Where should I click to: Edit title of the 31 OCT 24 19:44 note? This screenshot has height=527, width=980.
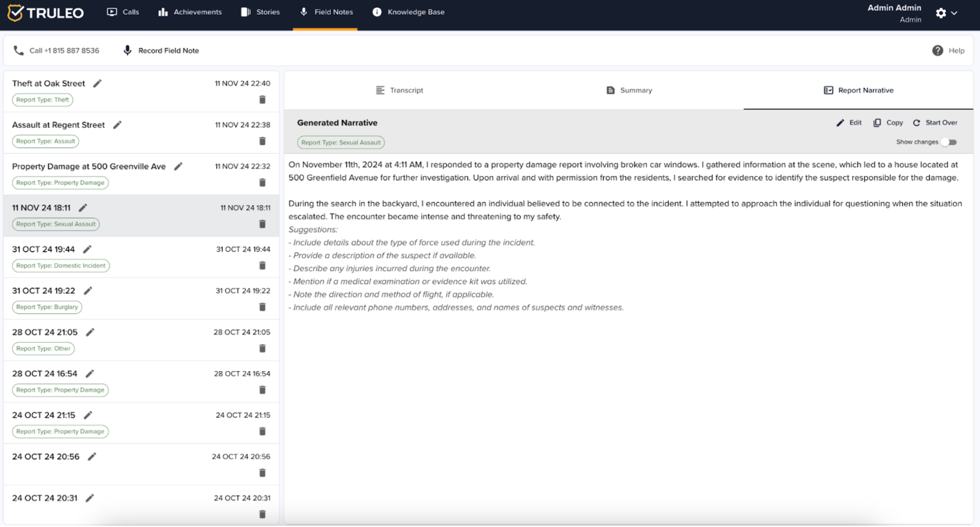[87, 249]
